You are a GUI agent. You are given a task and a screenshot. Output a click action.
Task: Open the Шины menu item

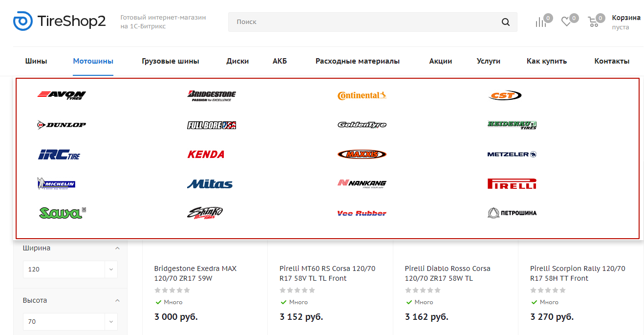click(36, 61)
